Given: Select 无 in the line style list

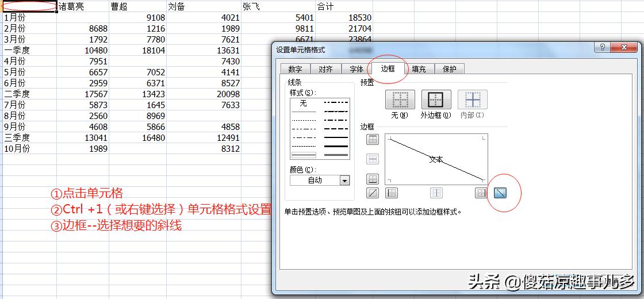Looking at the screenshot, I should coord(304,103).
